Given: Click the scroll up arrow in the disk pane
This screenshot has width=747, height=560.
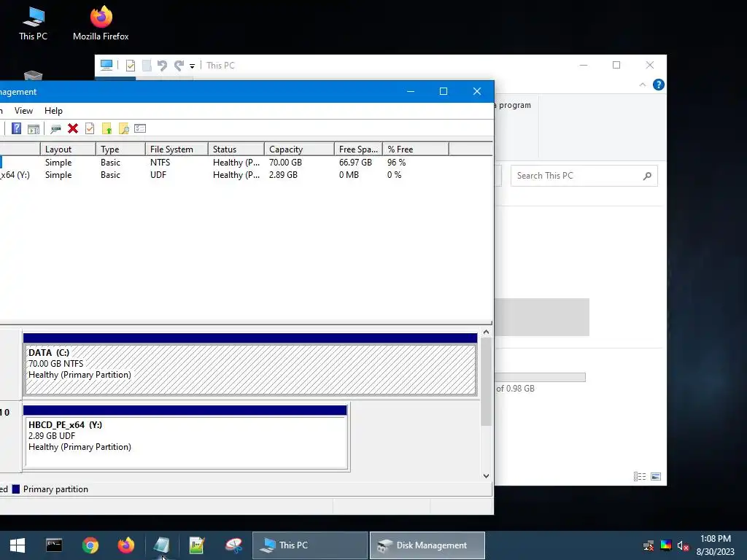Looking at the screenshot, I should point(486,332).
